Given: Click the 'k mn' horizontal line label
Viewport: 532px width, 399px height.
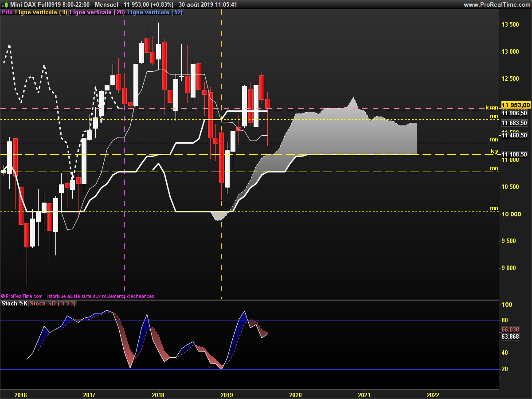Looking at the screenshot, I should coord(492,108).
